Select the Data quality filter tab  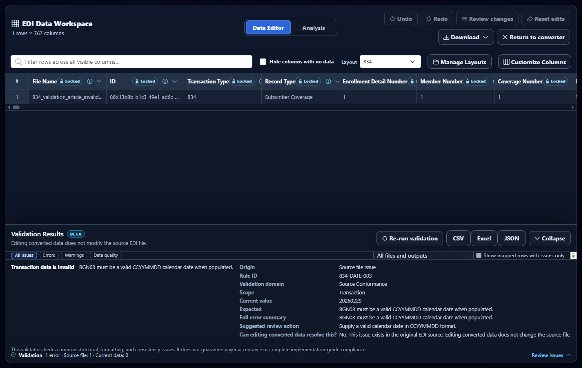106,256
